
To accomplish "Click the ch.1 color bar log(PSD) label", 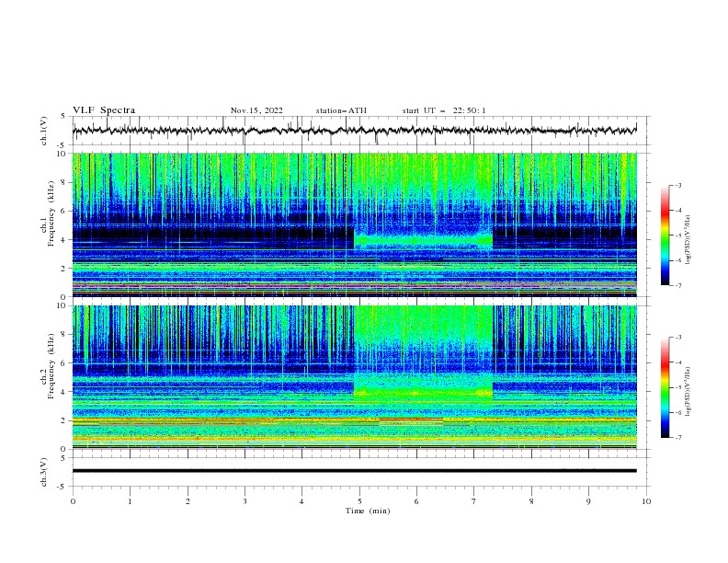I will point(688,240).
